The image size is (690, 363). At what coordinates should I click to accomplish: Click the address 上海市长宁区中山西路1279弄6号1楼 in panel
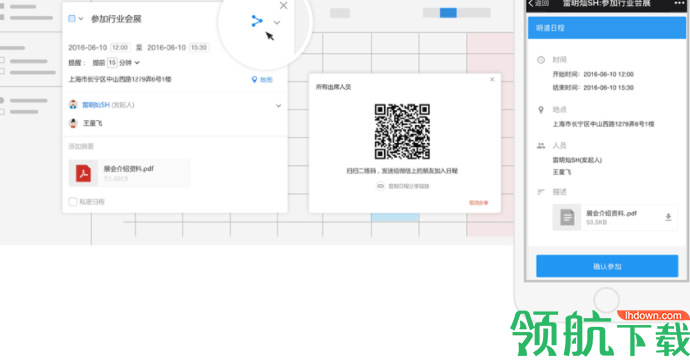pos(120,79)
